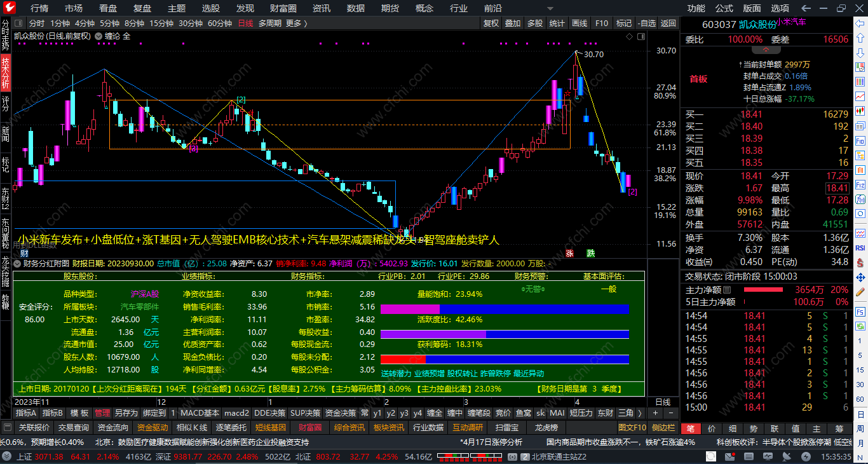Screen dimensions: 868x464
Task: Click the RSI indicator sidebar icon
Action: [x=860, y=248]
